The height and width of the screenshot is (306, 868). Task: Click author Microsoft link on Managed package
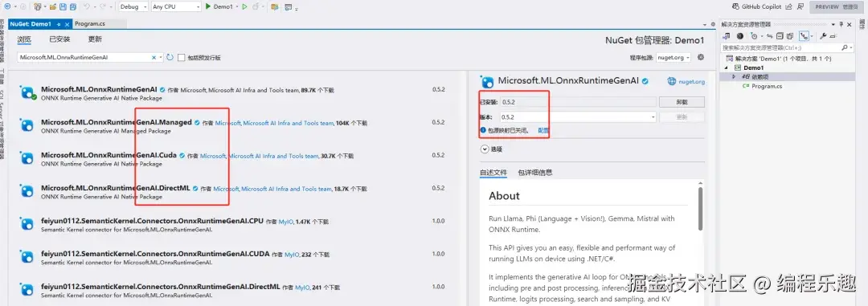[228, 123]
